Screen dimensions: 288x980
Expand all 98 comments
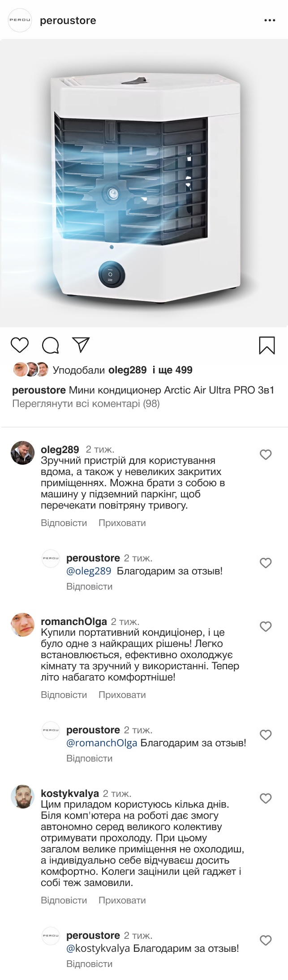pyautogui.click(x=86, y=404)
